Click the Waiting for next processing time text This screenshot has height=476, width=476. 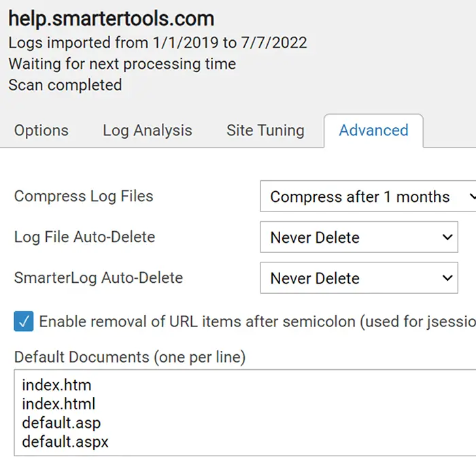pos(122,64)
